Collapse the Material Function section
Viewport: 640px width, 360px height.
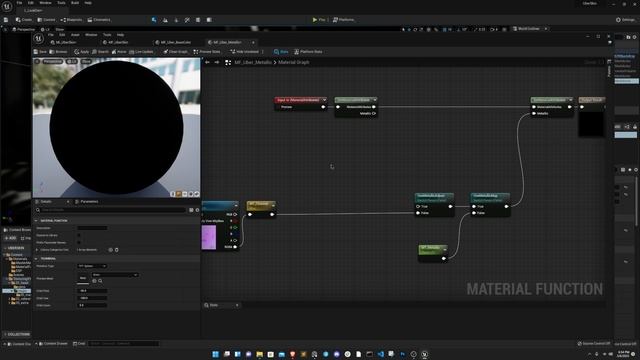[36, 220]
